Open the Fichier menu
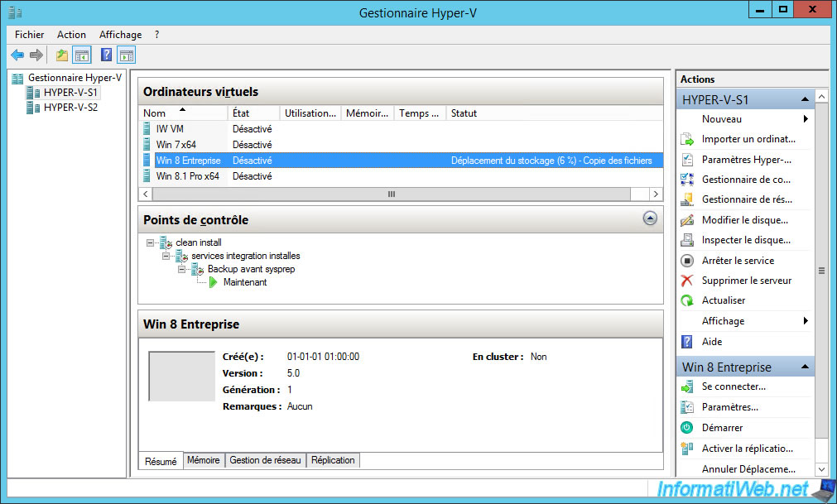837x504 pixels. [29, 35]
